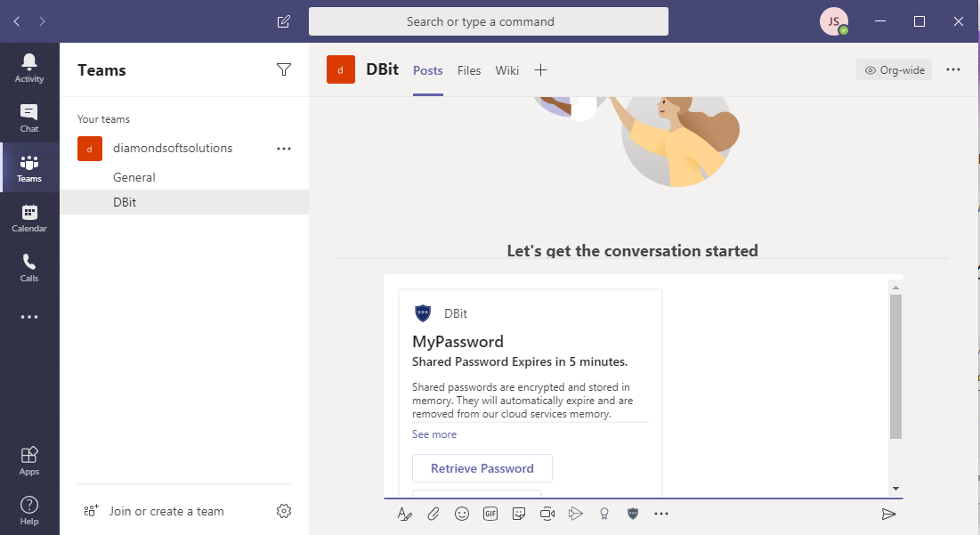Open the emoji picker

pos(462,514)
